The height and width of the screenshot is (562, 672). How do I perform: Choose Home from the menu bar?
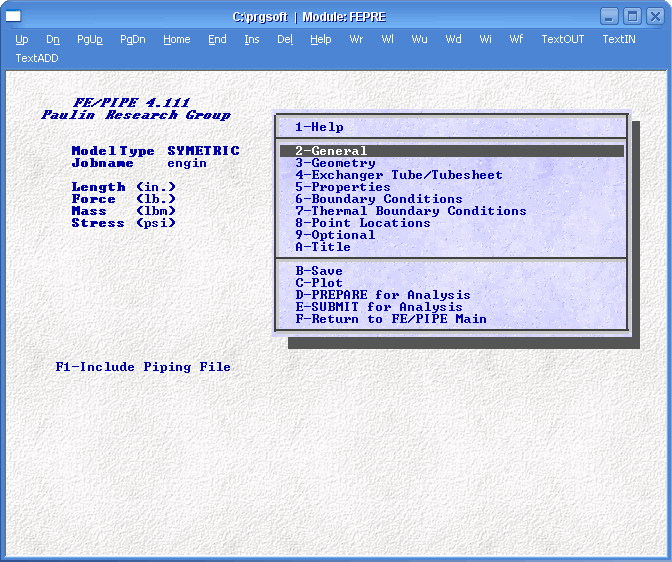177,39
